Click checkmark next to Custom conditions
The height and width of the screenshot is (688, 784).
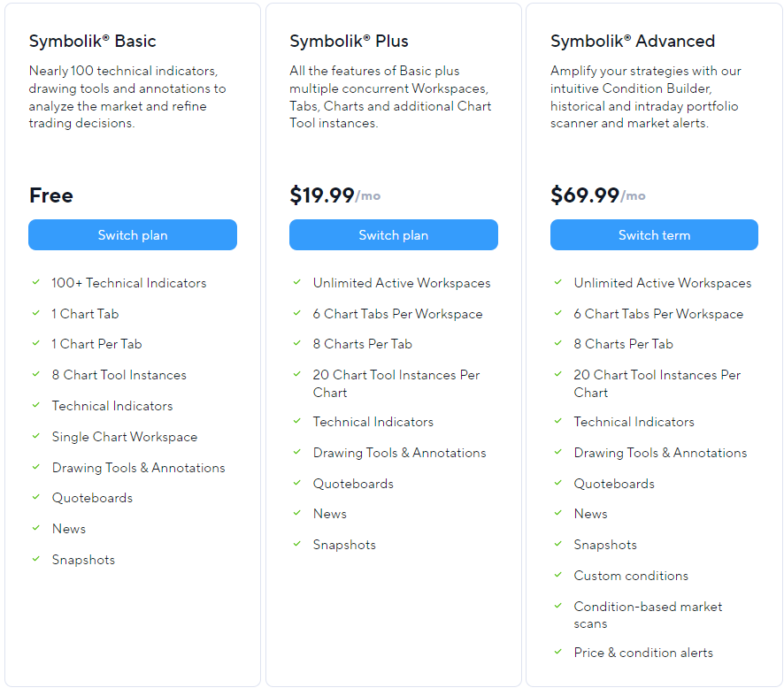pyautogui.click(x=558, y=575)
